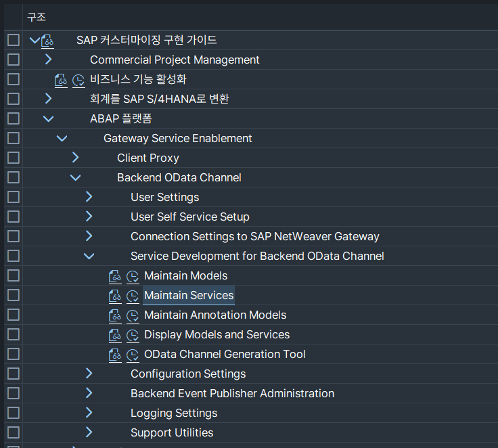Tick checkbox for User Settings row
Viewport: 498px width, 448px height.
pos(14,197)
